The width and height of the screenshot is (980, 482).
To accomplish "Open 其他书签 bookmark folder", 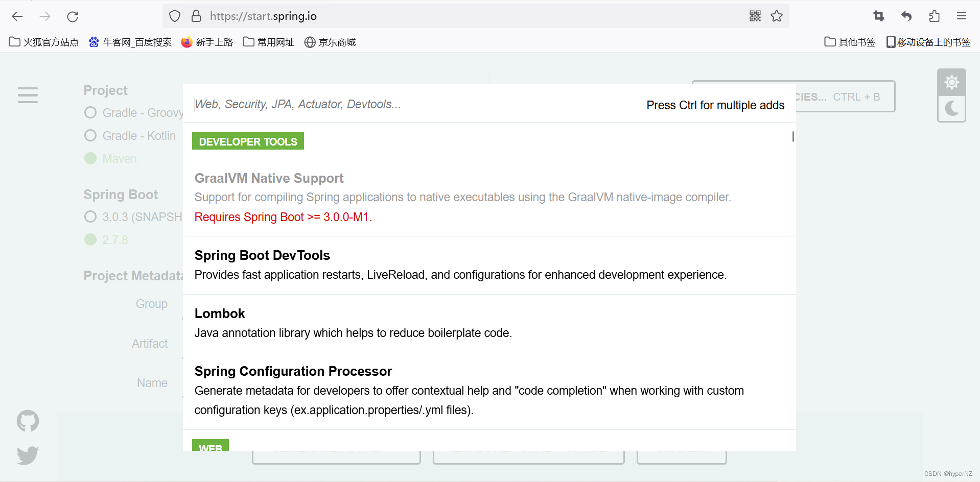I will coord(850,42).
